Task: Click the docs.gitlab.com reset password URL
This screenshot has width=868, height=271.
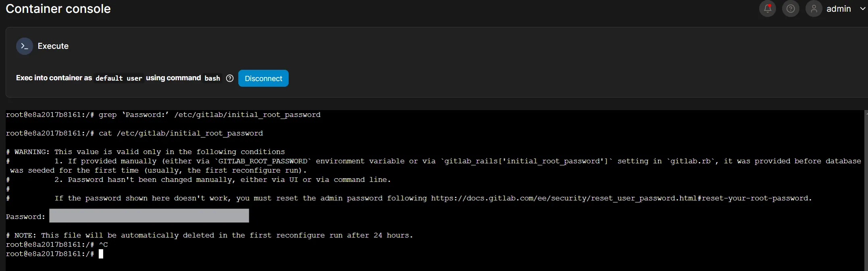Action: click(x=621, y=198)
